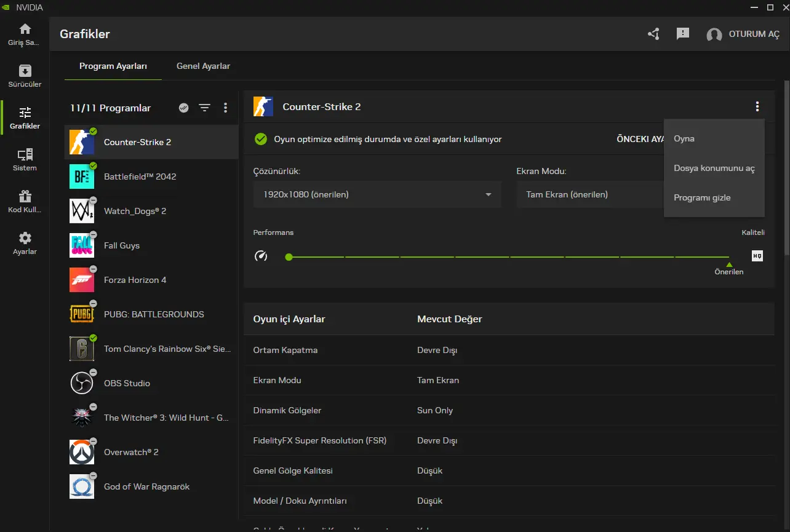Click the feedback speech bubble icon
The height and width of the screenshot is (532, 790).
683,34
